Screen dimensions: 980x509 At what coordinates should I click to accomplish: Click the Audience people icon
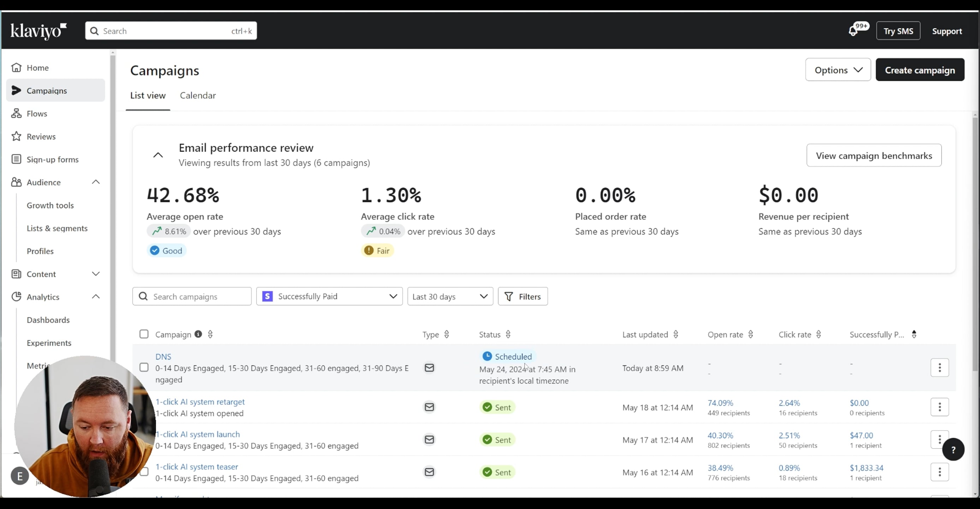click(x=16, y=182)
